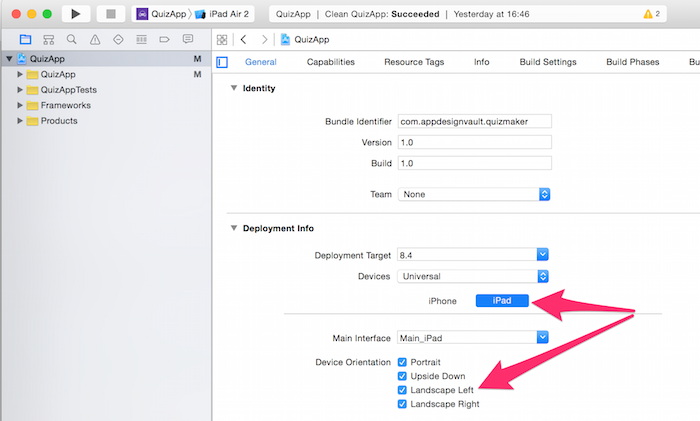Collapse the QuizApp project root
The height and width of the screenshot is (421, 700).
tap(9, 58)
